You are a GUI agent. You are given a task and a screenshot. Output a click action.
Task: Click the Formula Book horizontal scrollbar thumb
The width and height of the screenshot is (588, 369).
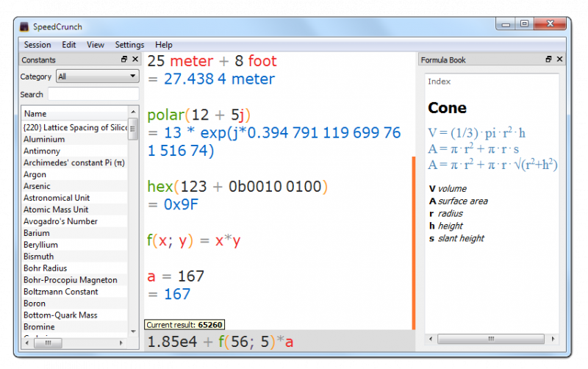[491, 339]
